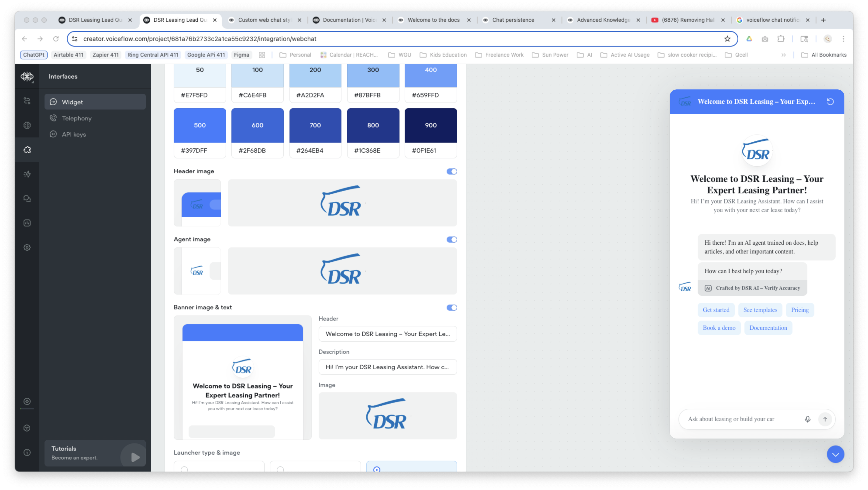Open the Sun Power bookmarks folder
Viewport: 868px width, 490px height.
point(549,55)
